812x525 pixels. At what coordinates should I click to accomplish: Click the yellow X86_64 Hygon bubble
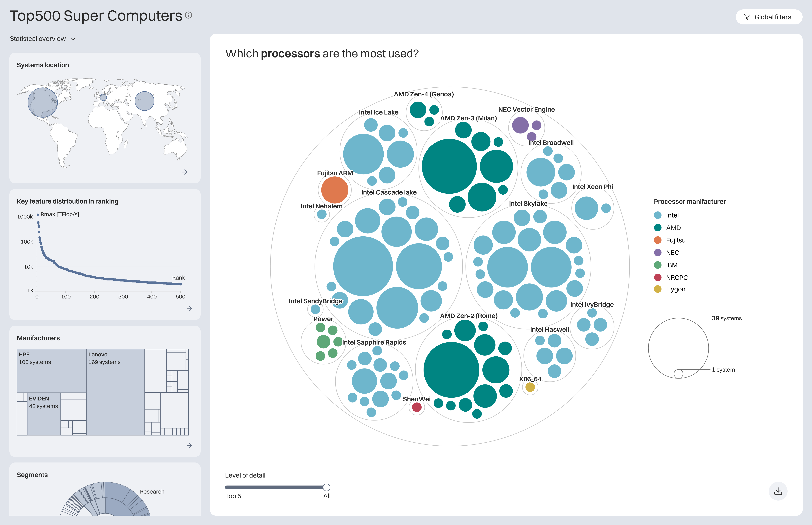(530, 387)
